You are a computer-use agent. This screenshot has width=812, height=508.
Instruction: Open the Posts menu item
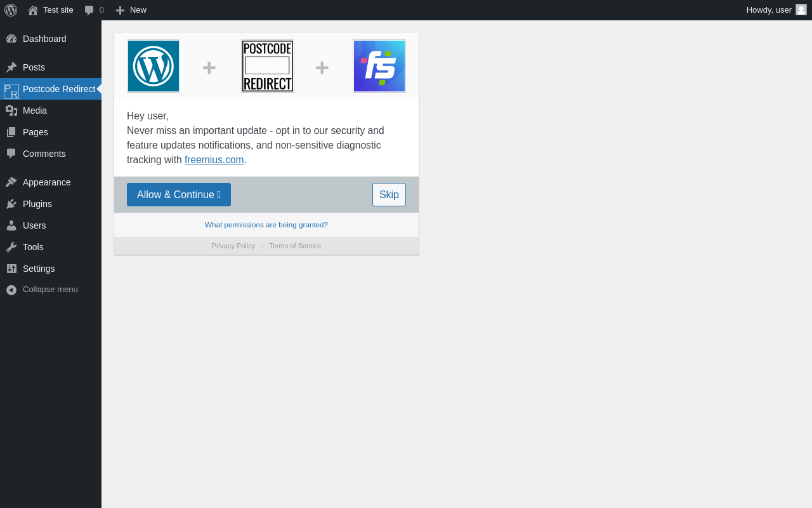pyautogui.click(x=51, y=67)
